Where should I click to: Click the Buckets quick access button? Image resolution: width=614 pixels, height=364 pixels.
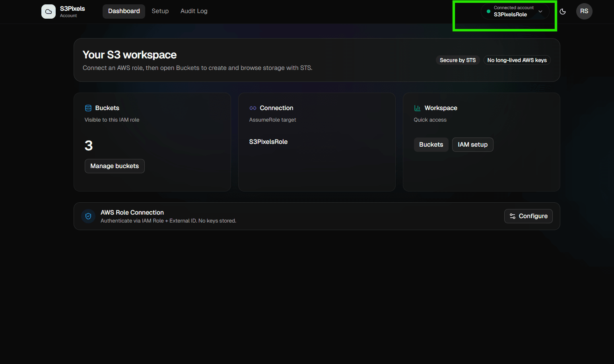[431, 145]
